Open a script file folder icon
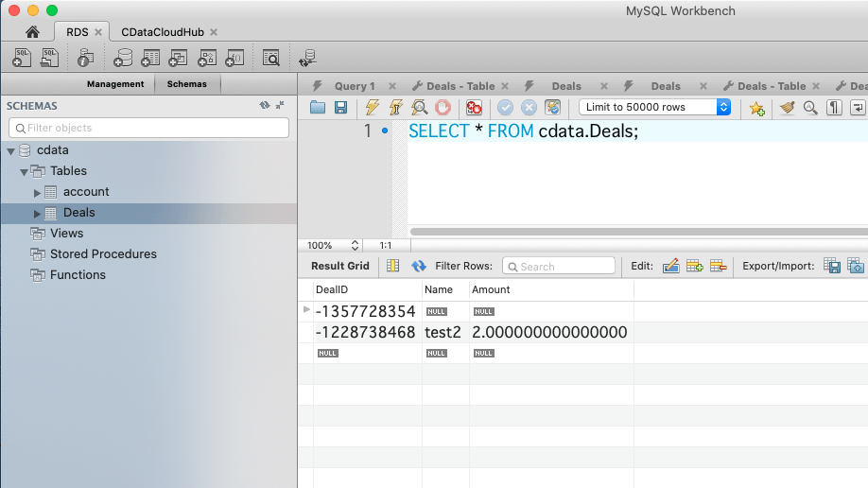868x488 pixels. [x=318, y=107]
